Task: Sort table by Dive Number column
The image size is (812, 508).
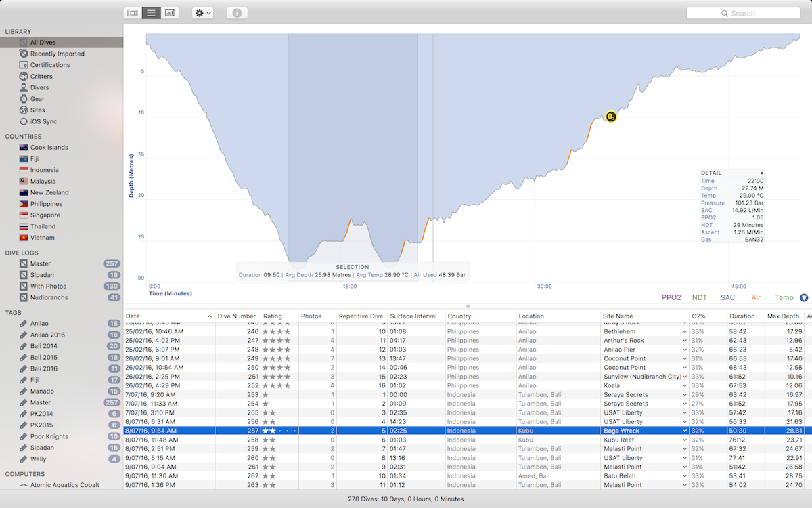Action: (237, 316)
